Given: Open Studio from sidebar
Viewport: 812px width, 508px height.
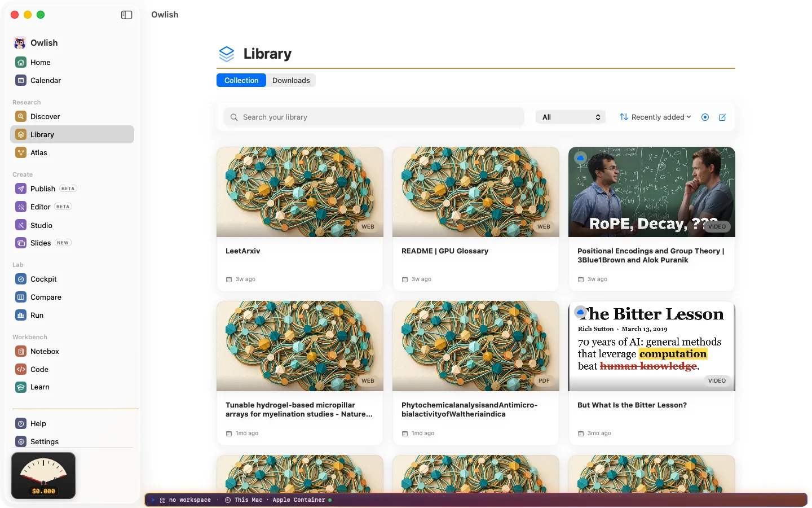Looking at the screenshot, I should pyautogui.click(x=72, y=225).
